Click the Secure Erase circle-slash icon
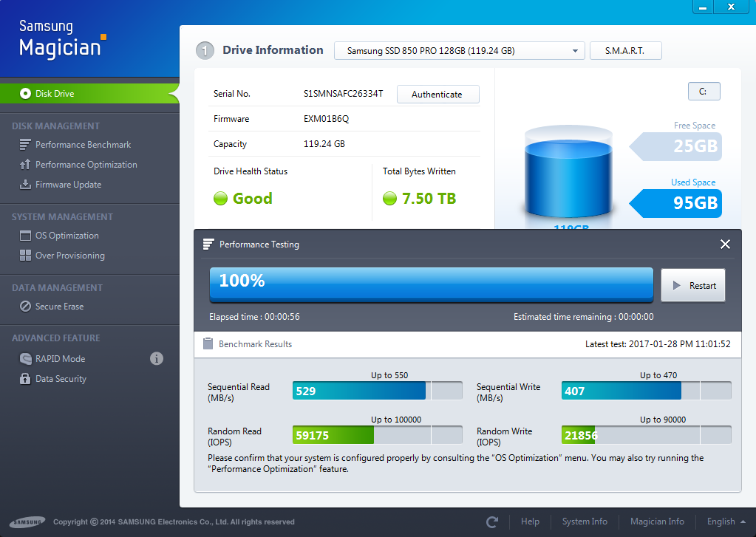Image resolution: width=756 pixels, height=537 pixels. click(25, 307)
